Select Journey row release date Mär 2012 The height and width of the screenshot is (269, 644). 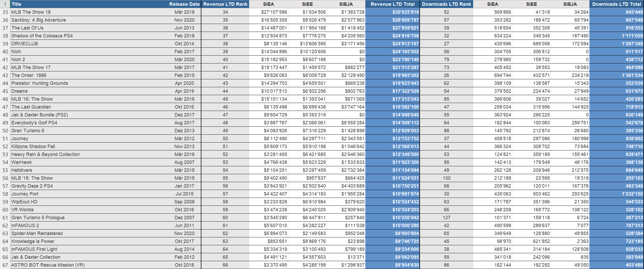pos(185,139)
